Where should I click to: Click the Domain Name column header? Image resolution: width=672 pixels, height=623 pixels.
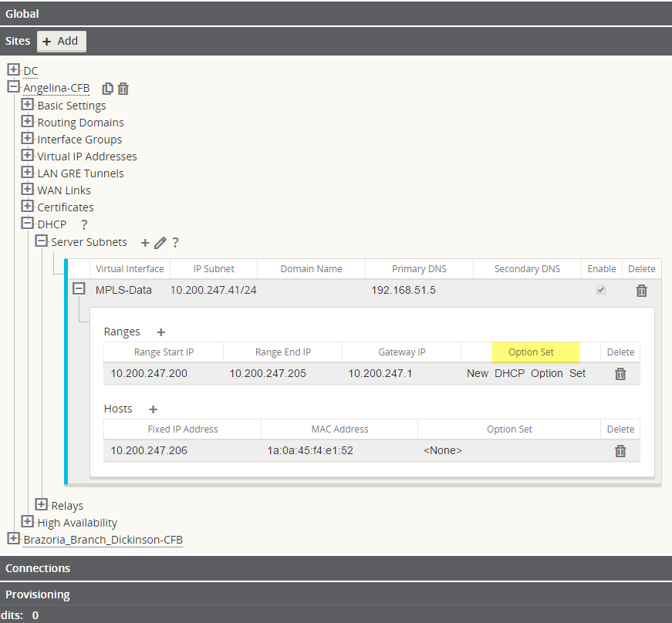click(x=311, y=269)
